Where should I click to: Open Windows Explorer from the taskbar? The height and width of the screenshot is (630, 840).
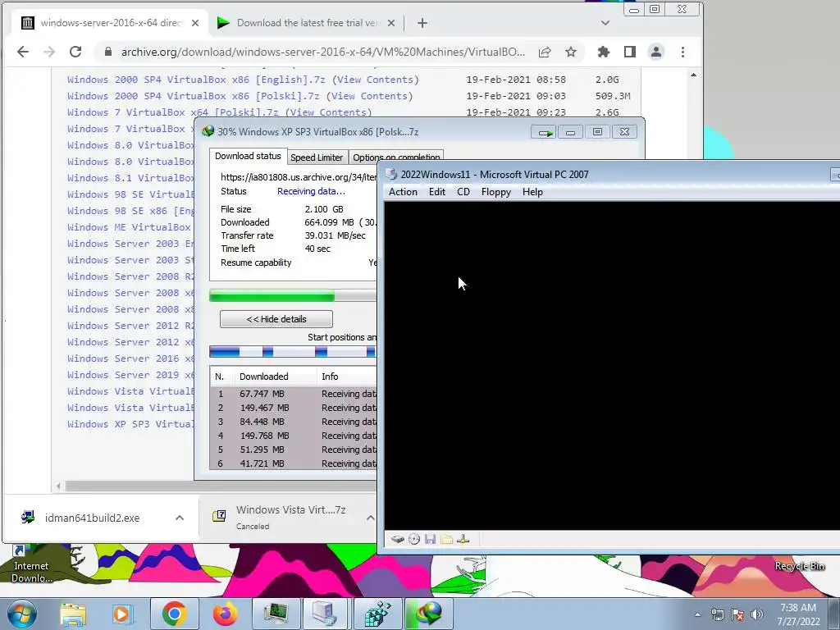click(73, 614)
